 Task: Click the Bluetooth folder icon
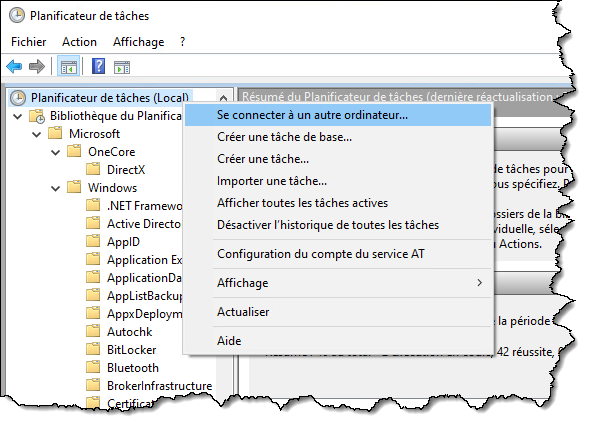point(93,367)
